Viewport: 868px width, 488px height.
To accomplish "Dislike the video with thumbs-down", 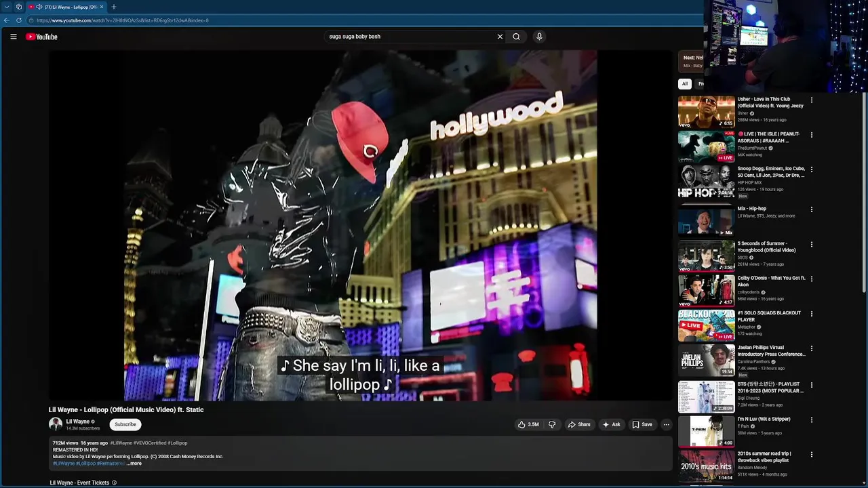I will [x=552, y=424].
